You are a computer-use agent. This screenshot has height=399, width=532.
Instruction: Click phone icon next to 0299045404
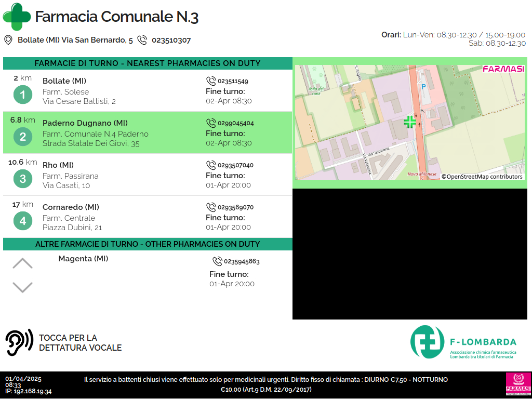tap(211, 123)
